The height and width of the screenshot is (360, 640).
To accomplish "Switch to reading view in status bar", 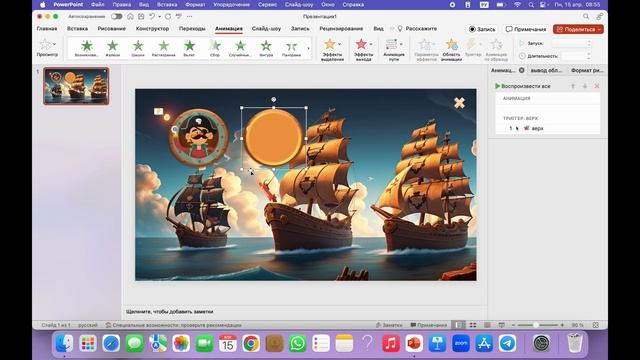I will pos(487,325).
